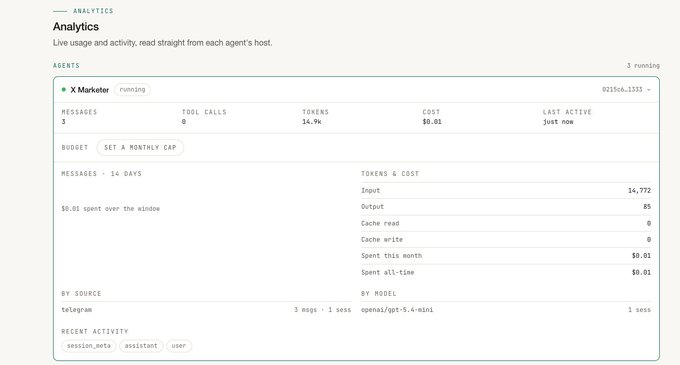
Task: Click the Last Active just now value
Action: pyautogui.click(x=558, y=122)
